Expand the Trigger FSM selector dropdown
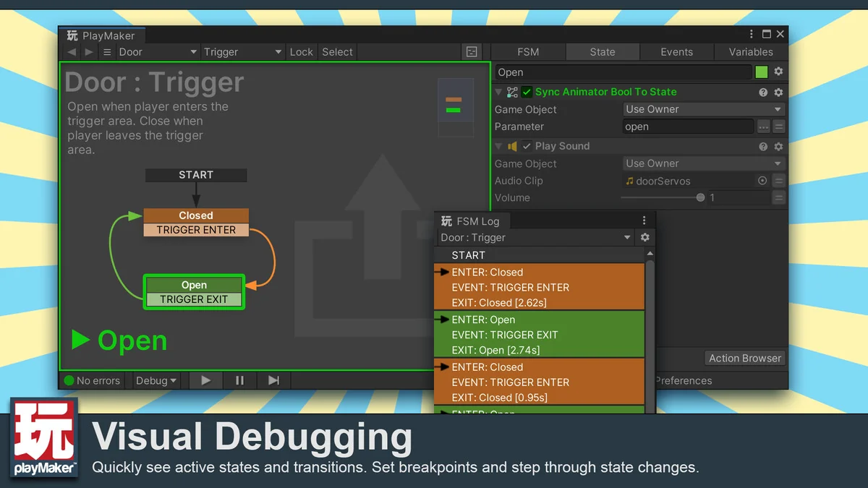Screen dimensions: 868x488 (242, 52)
